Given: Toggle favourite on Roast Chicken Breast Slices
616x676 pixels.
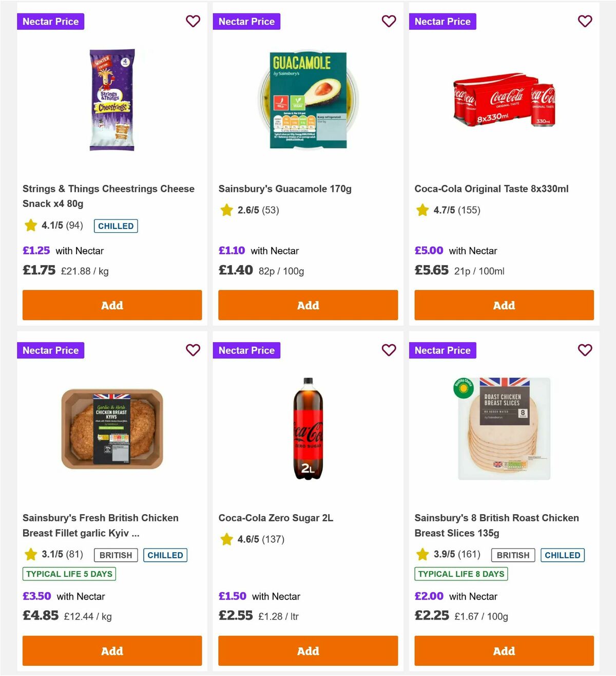Looking at the screenshot, I should (585, 350).
